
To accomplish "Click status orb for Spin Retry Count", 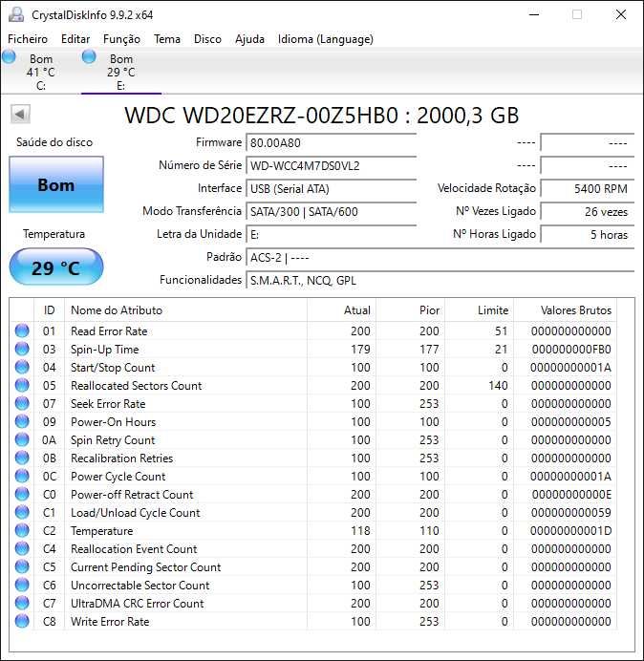I will click(22, 439).
